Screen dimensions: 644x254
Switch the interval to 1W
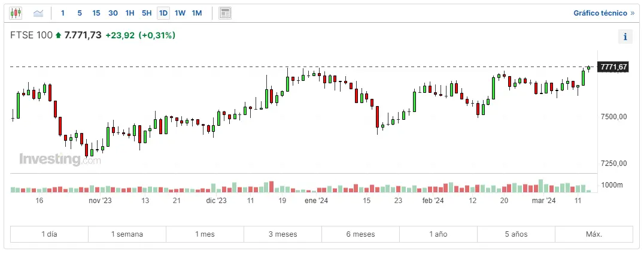[x=180, y=13]
